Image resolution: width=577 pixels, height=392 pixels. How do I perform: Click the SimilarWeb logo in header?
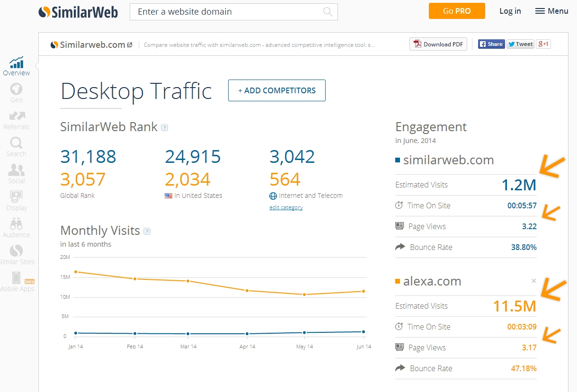[x=78, y=12]
